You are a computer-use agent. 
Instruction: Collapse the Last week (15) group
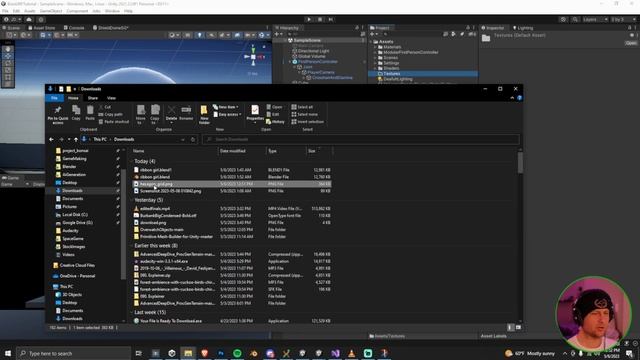coord(132,312)
